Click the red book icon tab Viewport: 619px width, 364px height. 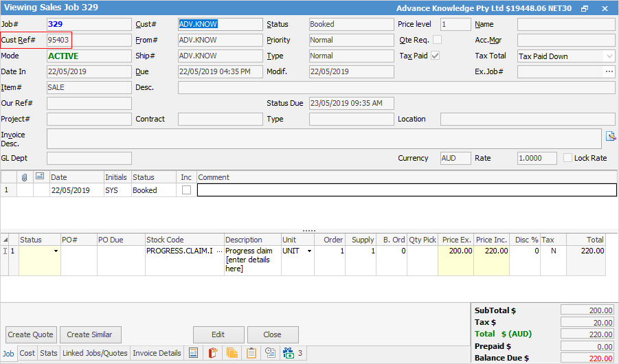(x=212, y=353)
